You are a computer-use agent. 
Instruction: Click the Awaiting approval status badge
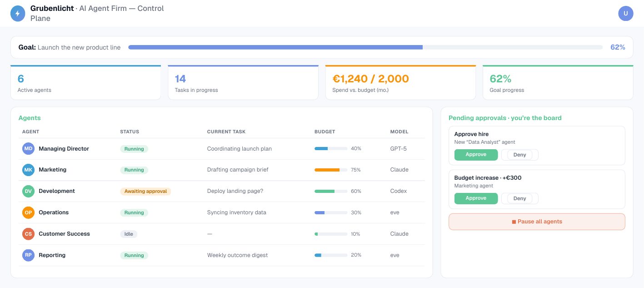pos(145,191)
